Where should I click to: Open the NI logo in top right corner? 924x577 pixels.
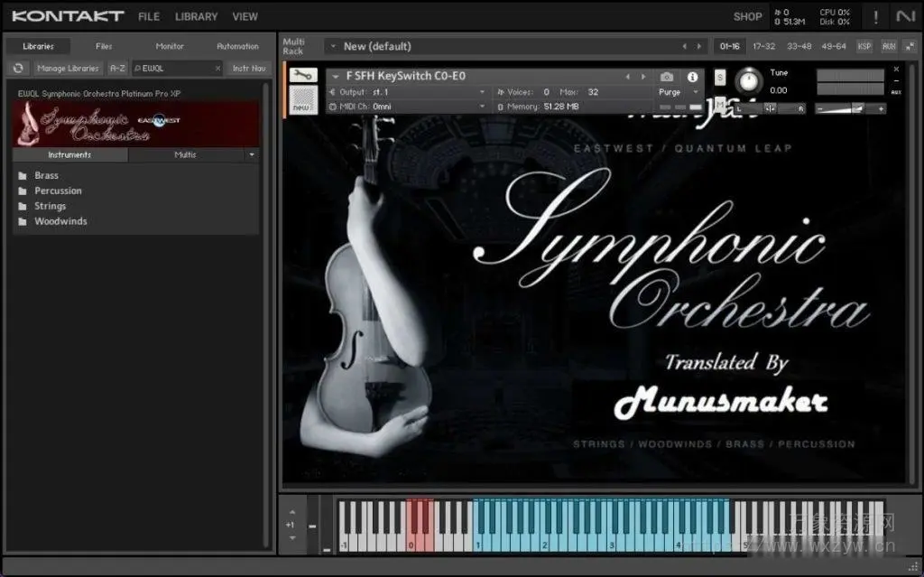click(905, 15)
